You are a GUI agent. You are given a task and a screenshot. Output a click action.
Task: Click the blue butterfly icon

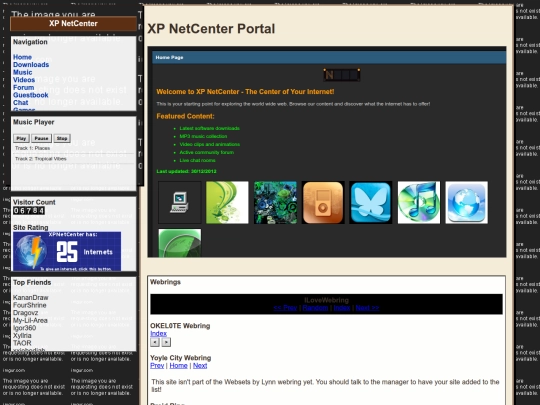tap(371, 202)
